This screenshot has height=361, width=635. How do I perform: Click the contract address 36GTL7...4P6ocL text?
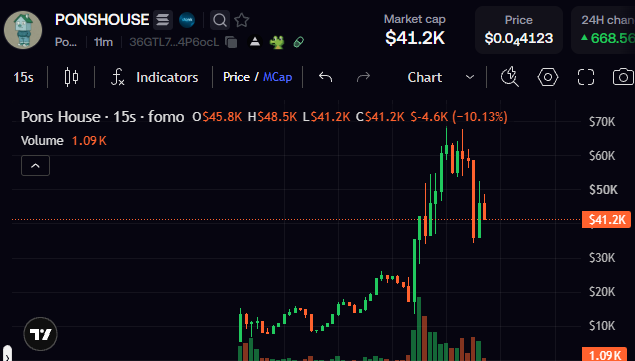[x=174, y=42]
